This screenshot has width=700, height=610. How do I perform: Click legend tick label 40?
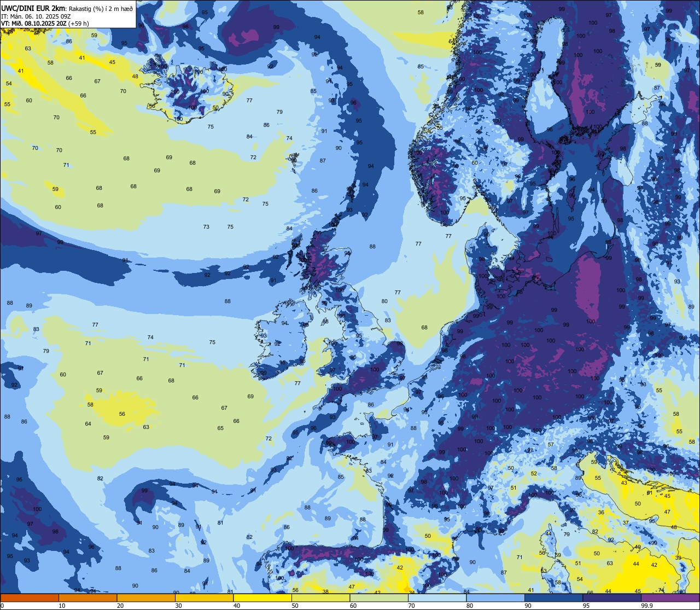click(x=236, y=606)
